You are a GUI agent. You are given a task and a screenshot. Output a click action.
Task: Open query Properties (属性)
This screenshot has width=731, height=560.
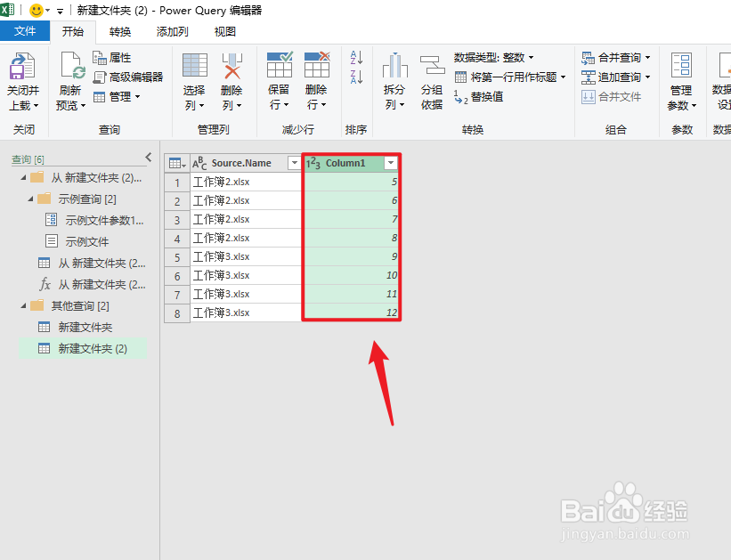(112, 57)
